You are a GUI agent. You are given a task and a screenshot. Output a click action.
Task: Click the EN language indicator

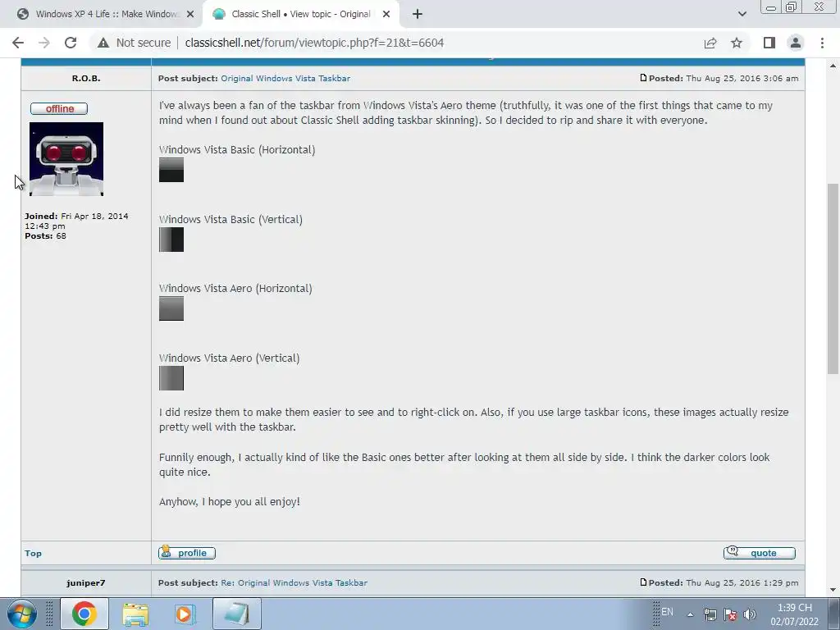(x=667, y=612)
